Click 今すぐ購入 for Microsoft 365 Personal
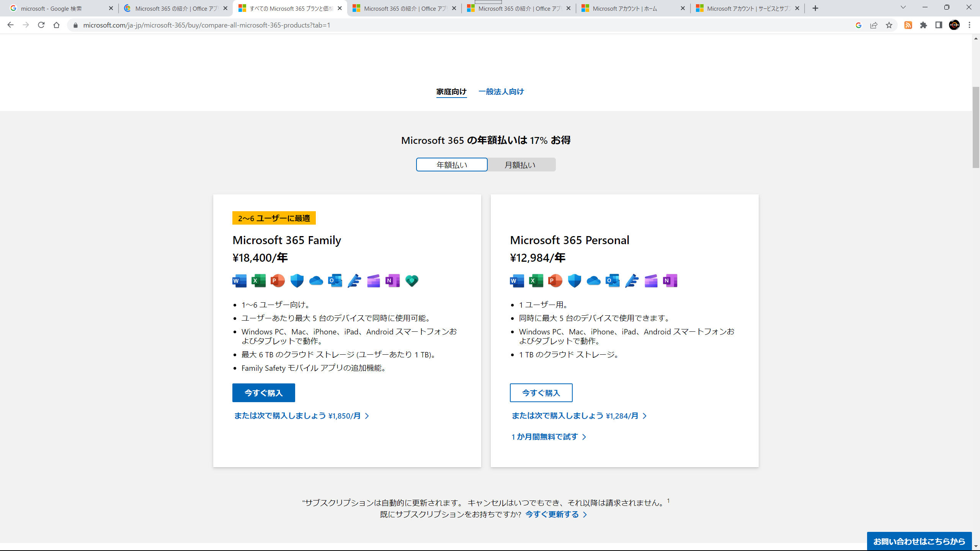Image resolution: width=980 pixels, height=551 pixels. point(541,393)
